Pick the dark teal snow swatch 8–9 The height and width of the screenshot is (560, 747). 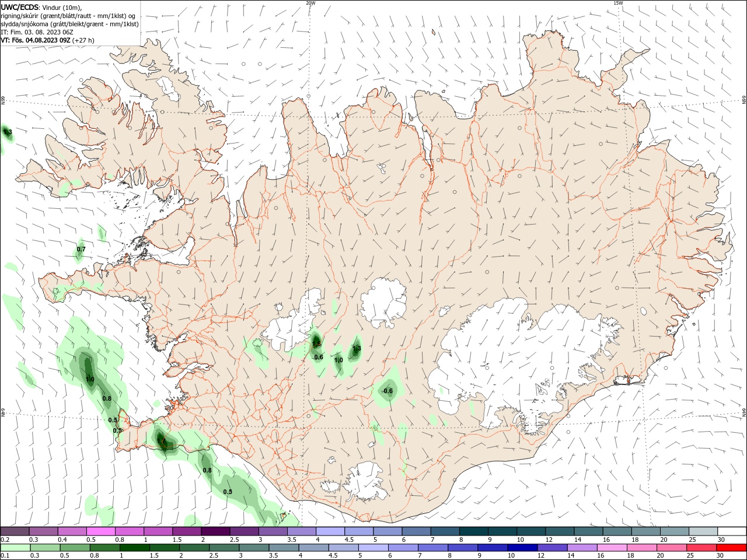click(473, 531)
